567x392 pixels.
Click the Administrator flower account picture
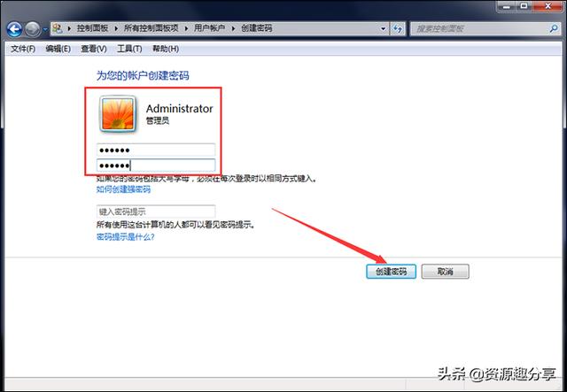[x=118, y=114]
